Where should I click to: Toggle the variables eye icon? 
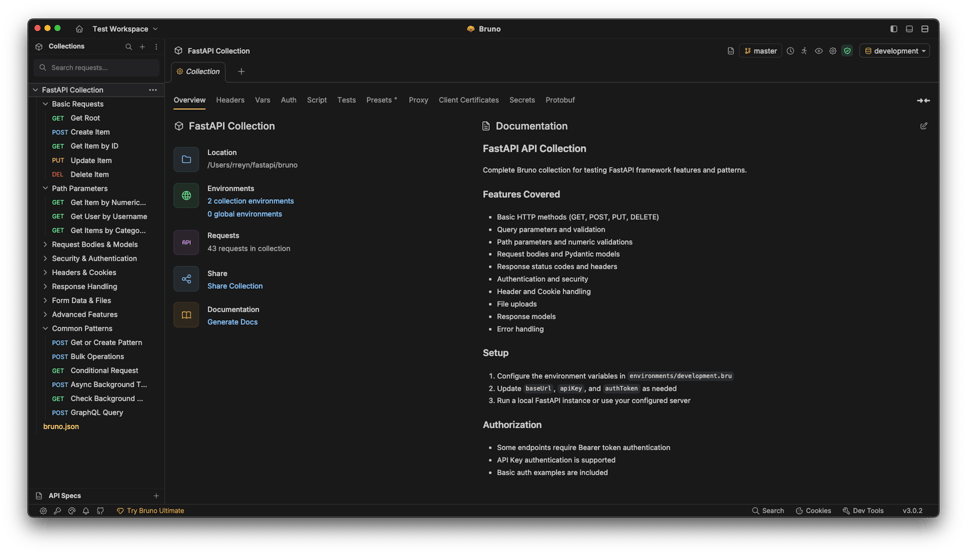click(818, 51)
